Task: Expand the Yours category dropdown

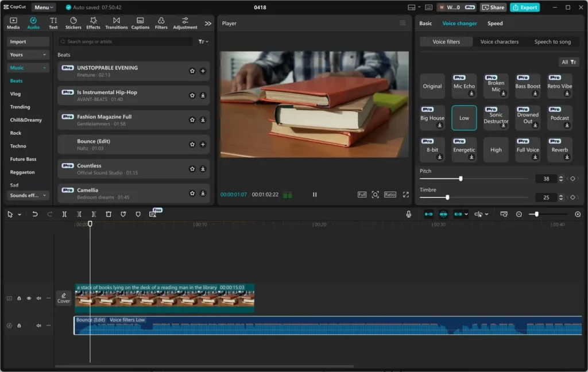Action: pos(28,55)
